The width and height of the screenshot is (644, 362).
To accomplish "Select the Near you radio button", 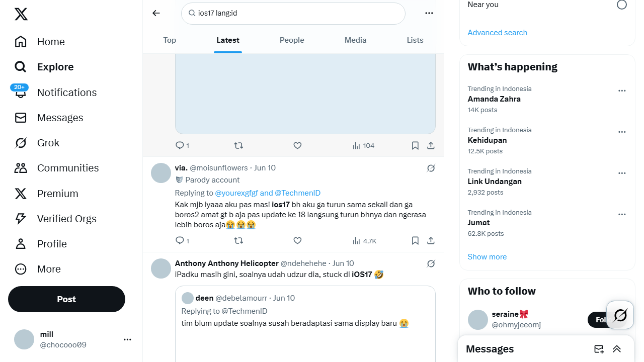I will (x=622, y=5).
